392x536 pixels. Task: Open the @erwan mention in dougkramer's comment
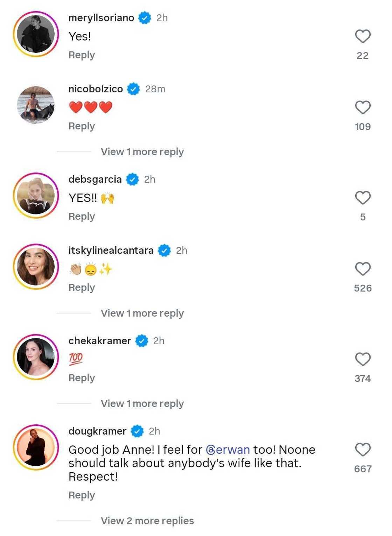[228, 450]
